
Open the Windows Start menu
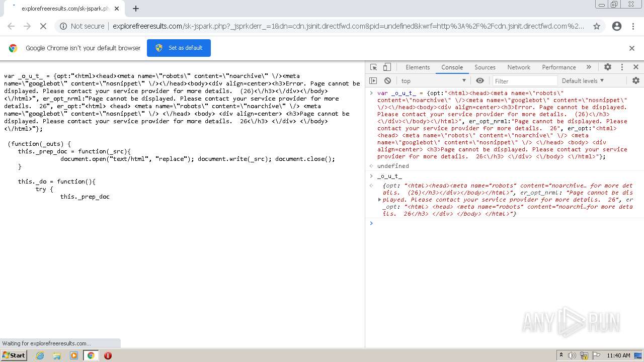[x=14, y=355]
